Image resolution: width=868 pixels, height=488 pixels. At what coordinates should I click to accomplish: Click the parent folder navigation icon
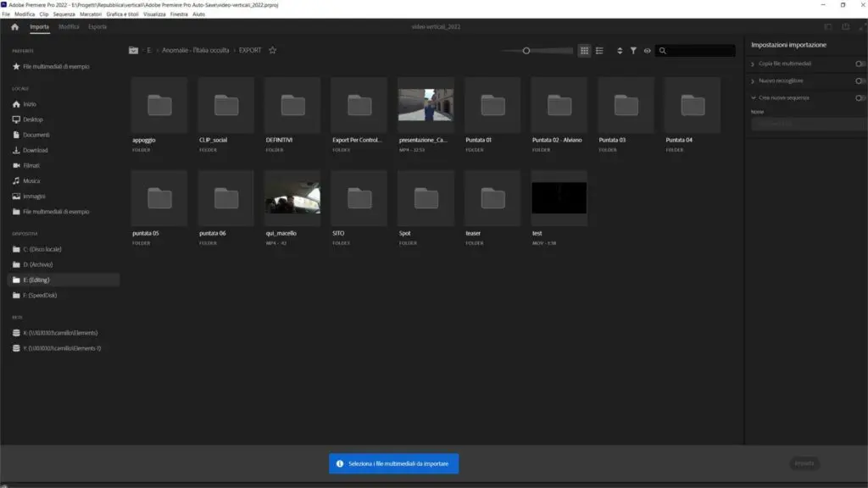133,50
